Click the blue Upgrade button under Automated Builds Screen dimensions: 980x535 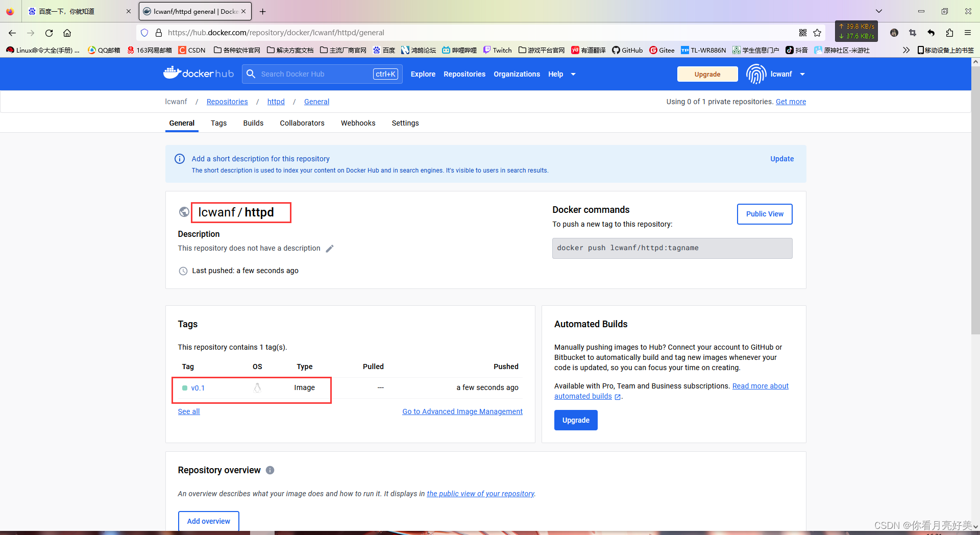576,420
